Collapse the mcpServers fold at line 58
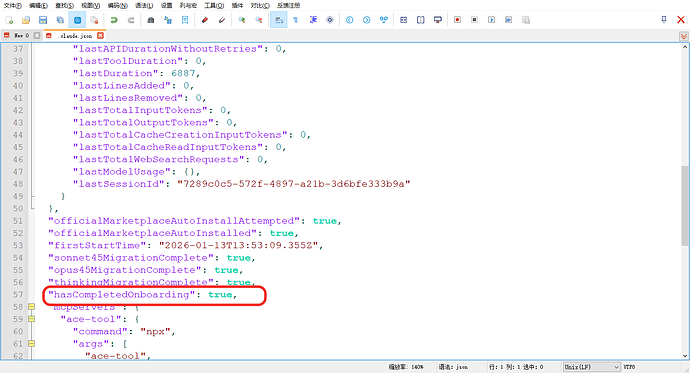Screen dimensions: 690x373 [x=31, y=307]
